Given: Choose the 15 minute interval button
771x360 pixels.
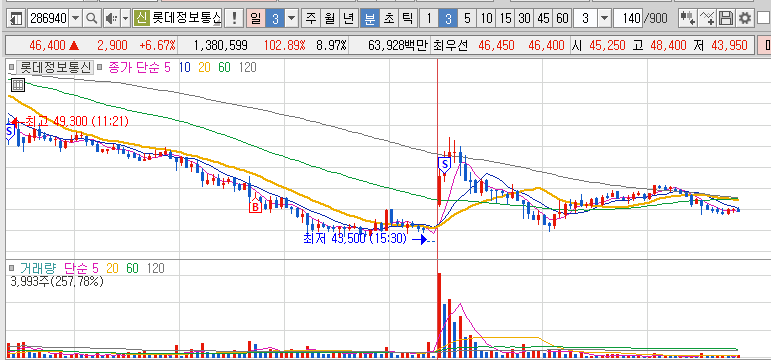Looking at the screenshot, I should [505, 19].
